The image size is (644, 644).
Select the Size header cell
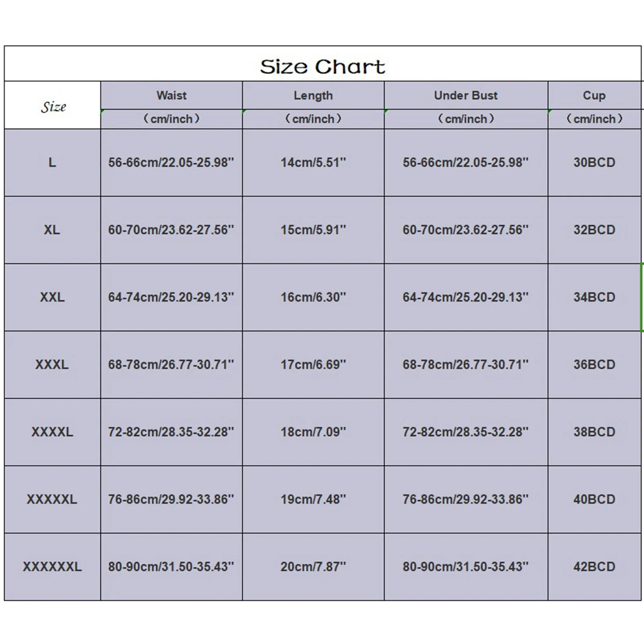[53, 107]
